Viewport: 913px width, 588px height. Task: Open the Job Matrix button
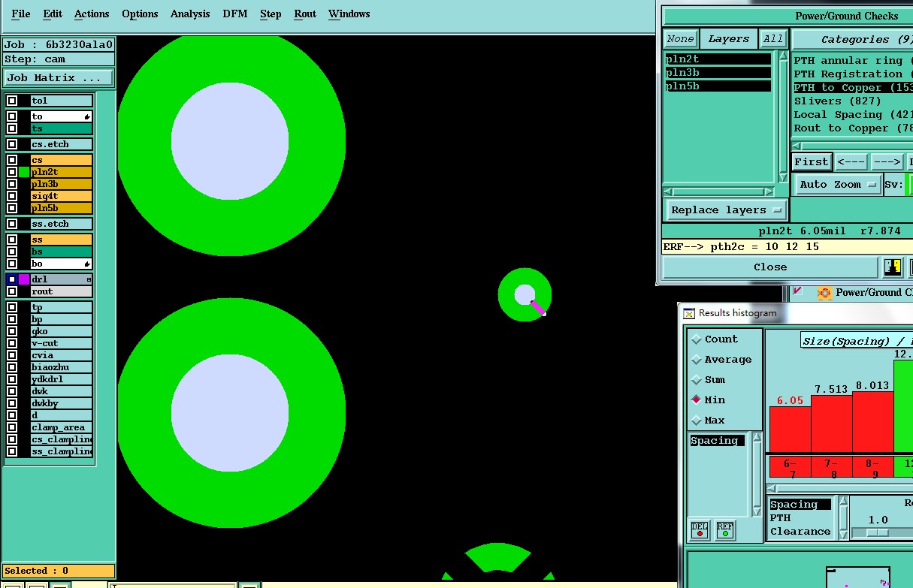(59, 77)
